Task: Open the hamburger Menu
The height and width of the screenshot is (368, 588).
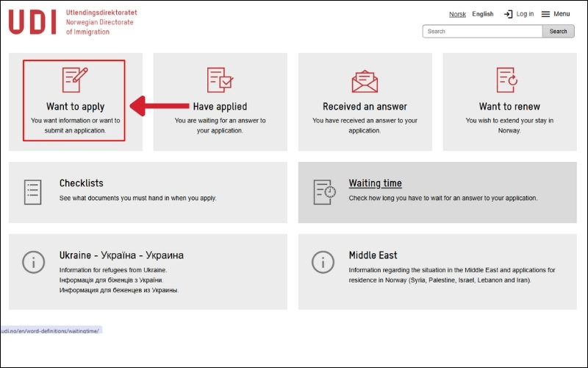Action: point(555,14)
